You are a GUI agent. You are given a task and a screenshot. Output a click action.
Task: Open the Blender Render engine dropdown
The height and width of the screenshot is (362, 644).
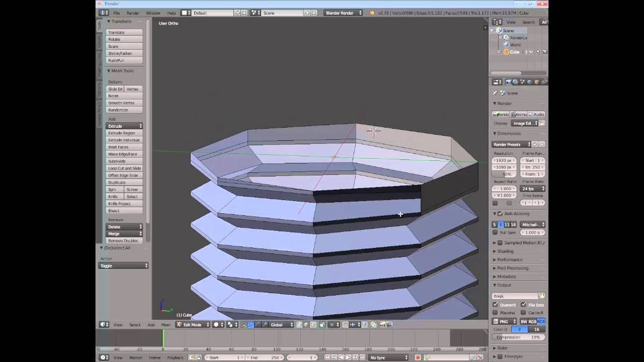pos(345,12)
